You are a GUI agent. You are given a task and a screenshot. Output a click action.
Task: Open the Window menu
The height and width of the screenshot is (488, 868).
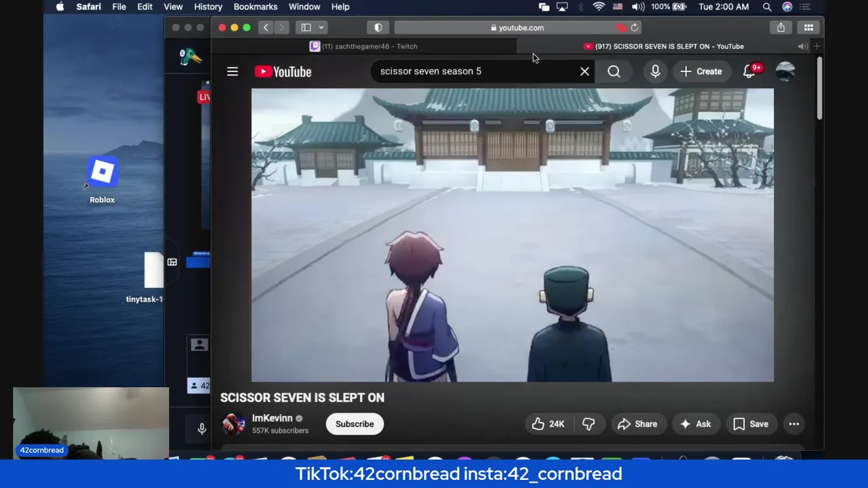(x=304, y=7)
